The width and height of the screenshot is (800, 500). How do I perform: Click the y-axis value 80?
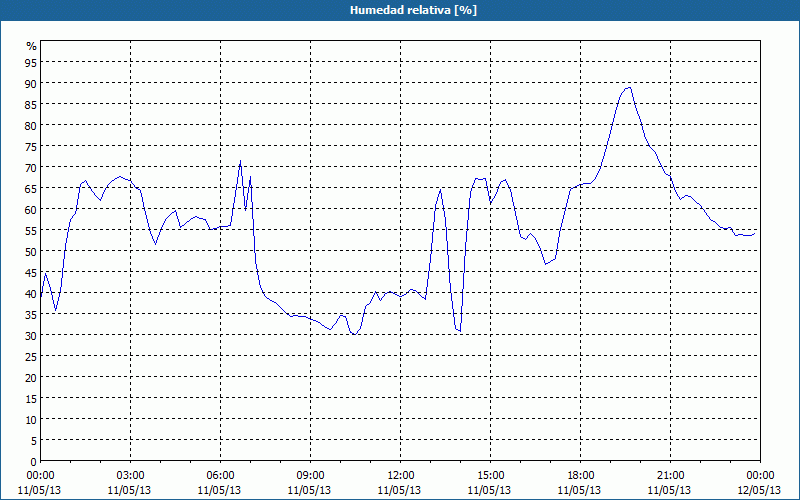[31, 125]
